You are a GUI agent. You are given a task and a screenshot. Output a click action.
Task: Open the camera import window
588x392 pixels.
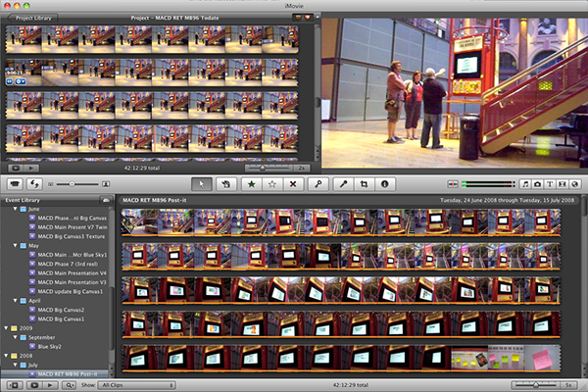(x=15, y=184)
